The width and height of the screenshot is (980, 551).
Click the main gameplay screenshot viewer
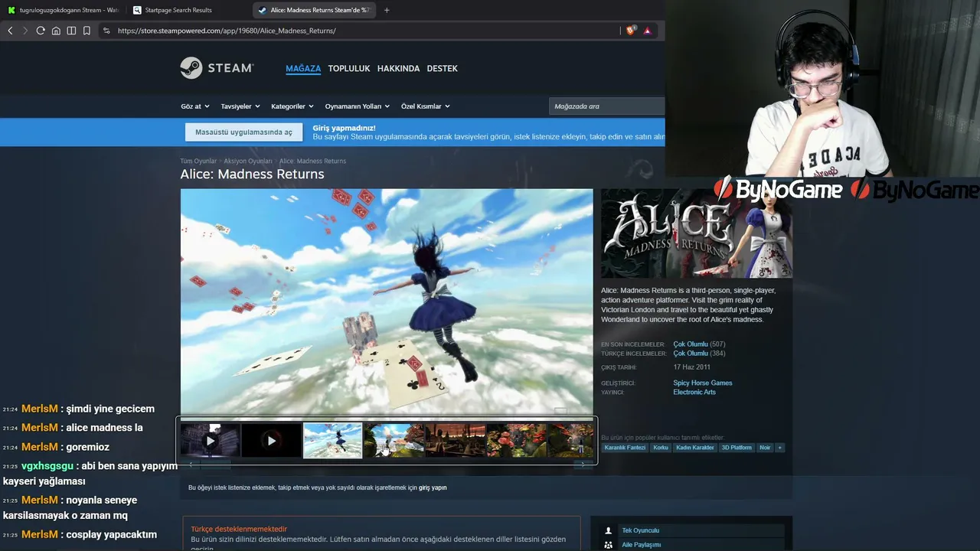point(387,302)
